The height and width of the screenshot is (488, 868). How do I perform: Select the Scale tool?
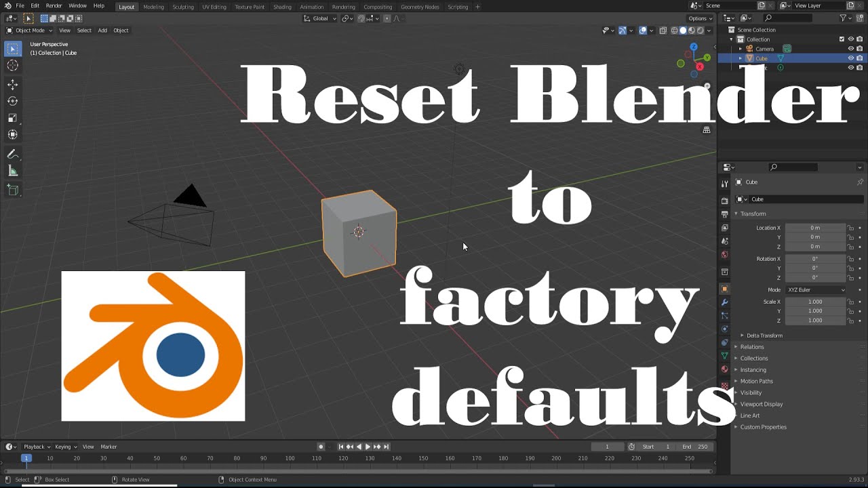click(12, 118)
